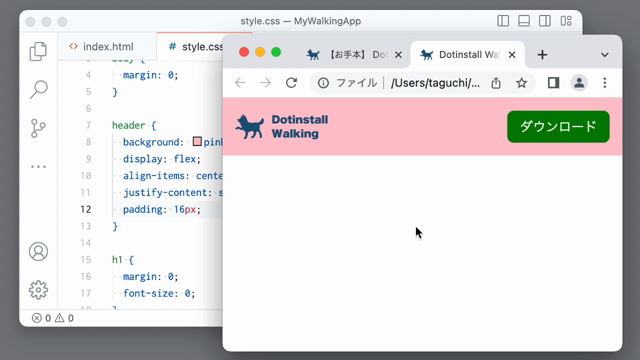The image size is (640, 360).
Task: Bookmark this page with star icon
Action: coord(521,83)
